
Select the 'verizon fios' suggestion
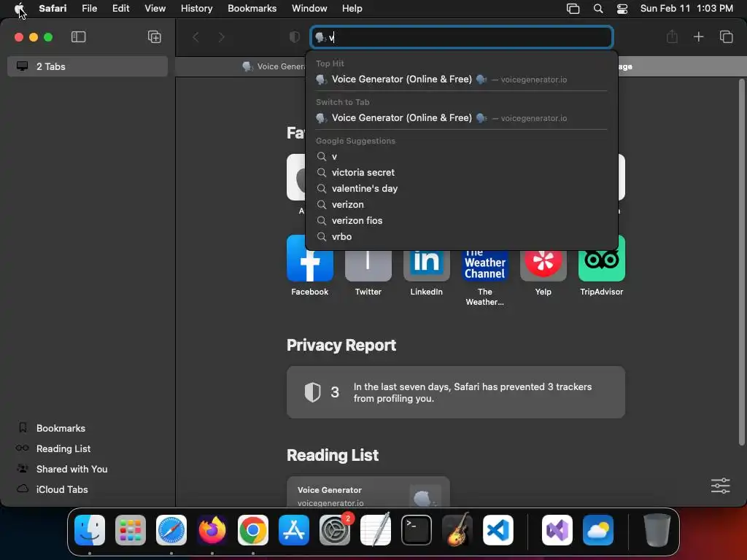coord(462,220)
